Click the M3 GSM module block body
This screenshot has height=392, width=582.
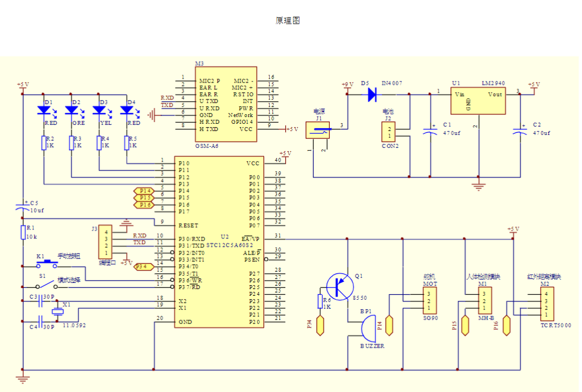[x=226, y=104]
